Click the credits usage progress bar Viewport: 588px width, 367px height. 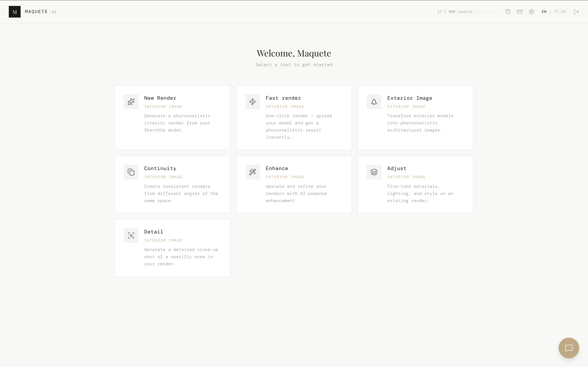[x=487, y=12]
